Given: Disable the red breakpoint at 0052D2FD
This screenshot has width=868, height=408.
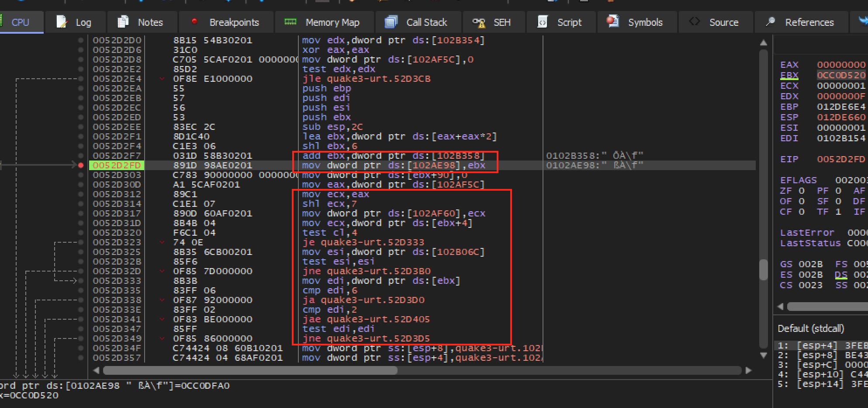Looking at the screenshot, I should (81, 165).
